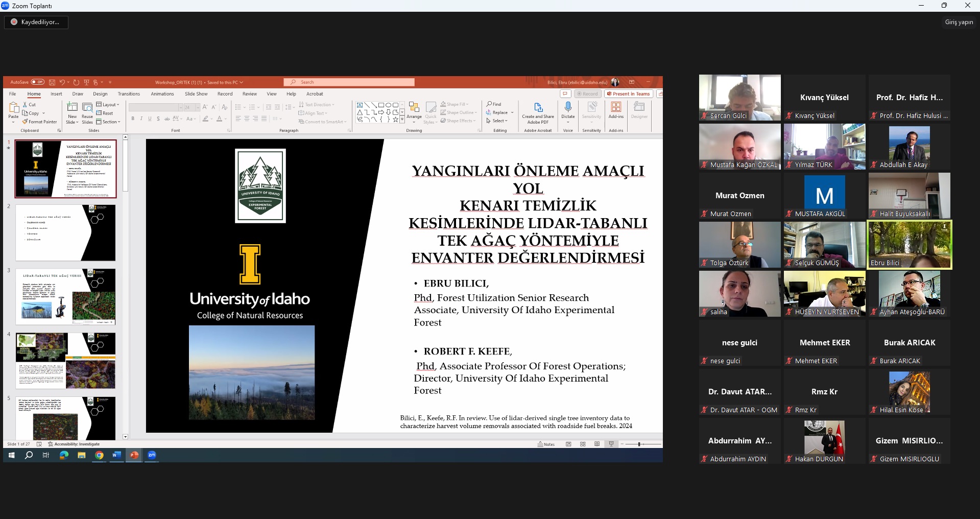The width and height of the screenshot is (980, 519).
Task: Cut selection with the scissors icon
Action: pos(26,104)
